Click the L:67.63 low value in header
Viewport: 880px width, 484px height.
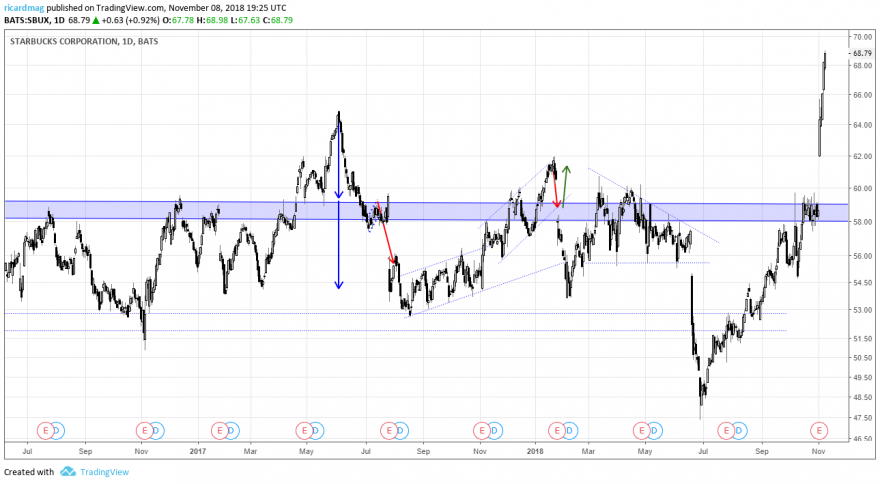click(x=245, y=20)
